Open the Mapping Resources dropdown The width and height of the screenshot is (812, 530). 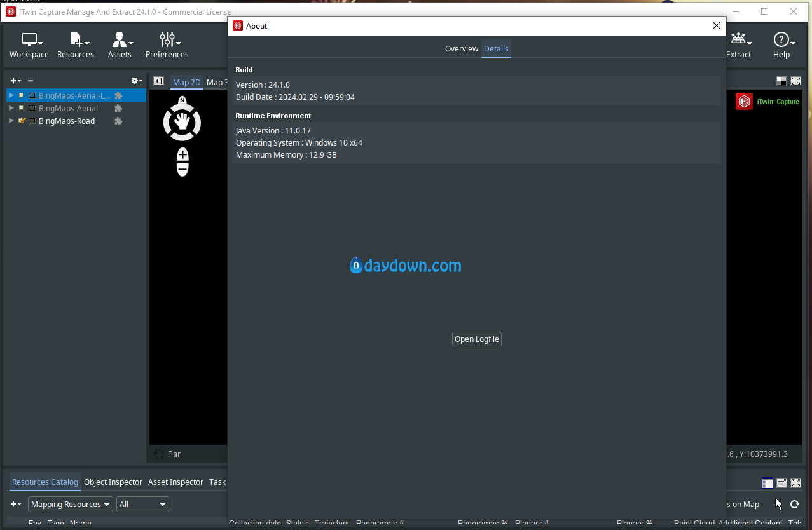pyautogui.click(x=71, y=505)
